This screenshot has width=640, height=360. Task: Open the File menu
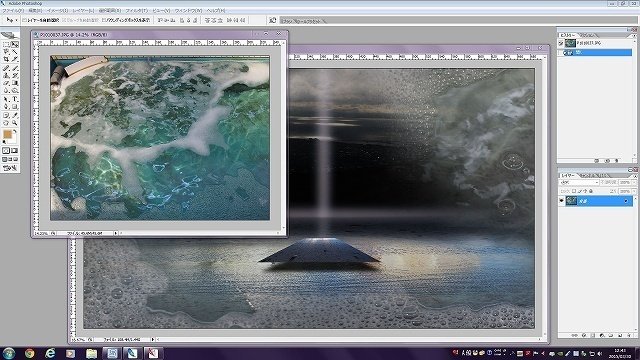(13, 10)
